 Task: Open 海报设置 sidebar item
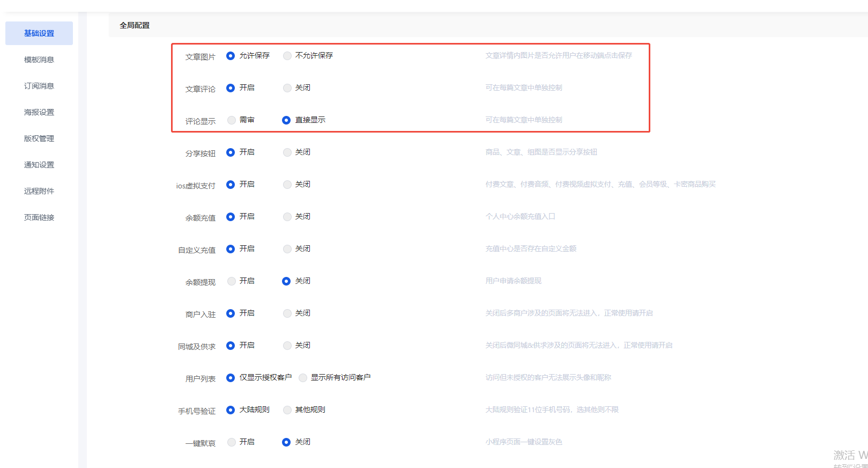click(39, 112)
